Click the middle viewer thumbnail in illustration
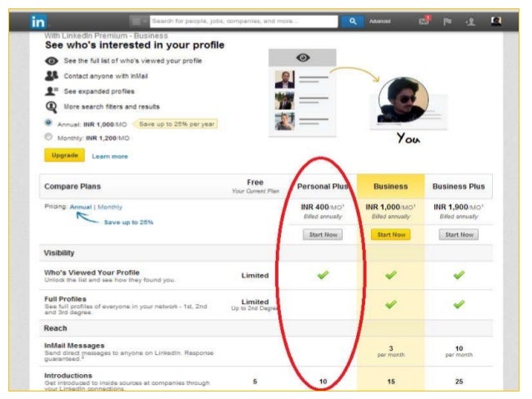The width and height of the screenshot is (532, 399). [284, 101]
